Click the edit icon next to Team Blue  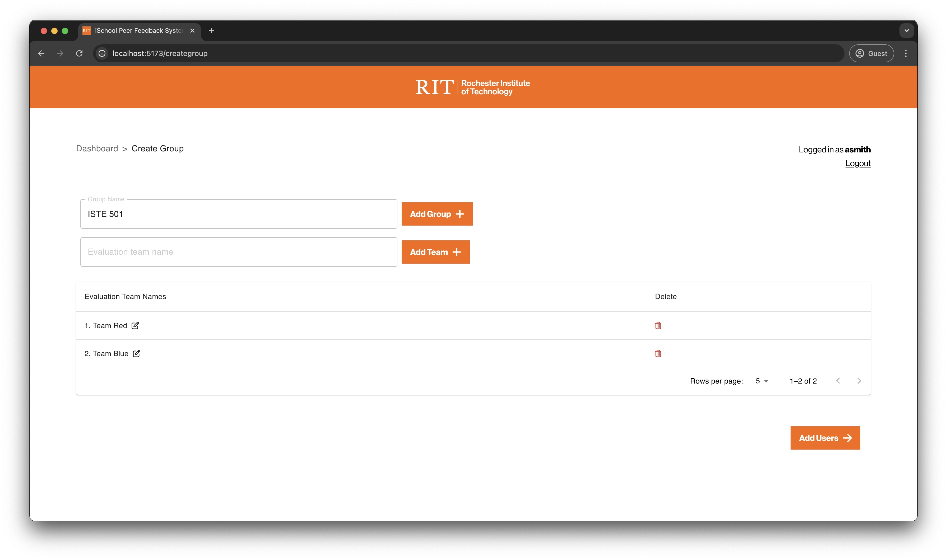(x=136, y=354)
